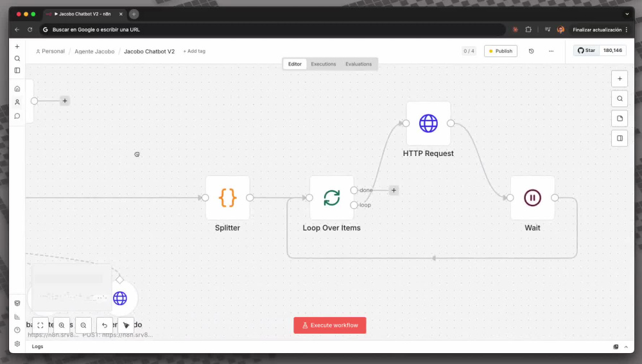Go back with browser back arrow
Screen dimensions: 642x364
tap(17, 30)
